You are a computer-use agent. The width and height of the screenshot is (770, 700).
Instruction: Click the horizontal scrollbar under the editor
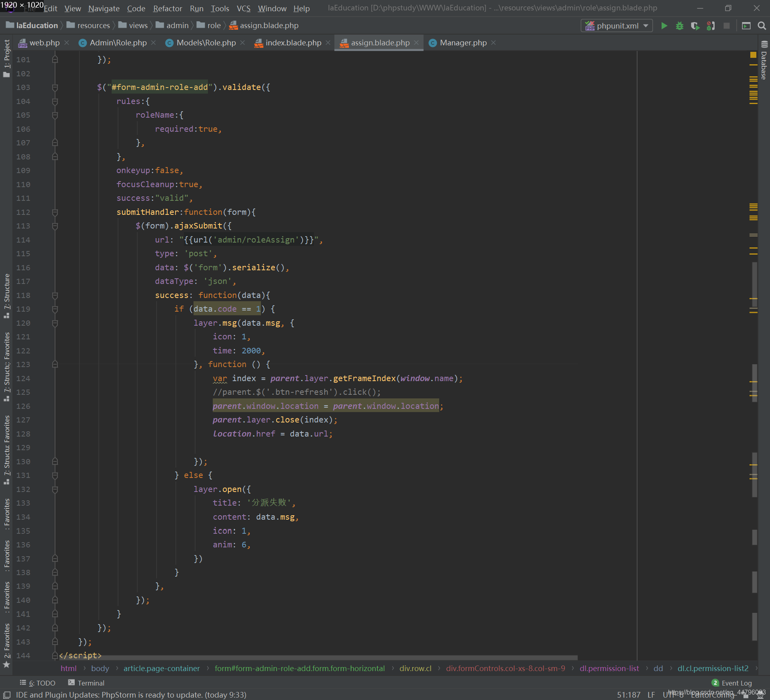[318, 658]
